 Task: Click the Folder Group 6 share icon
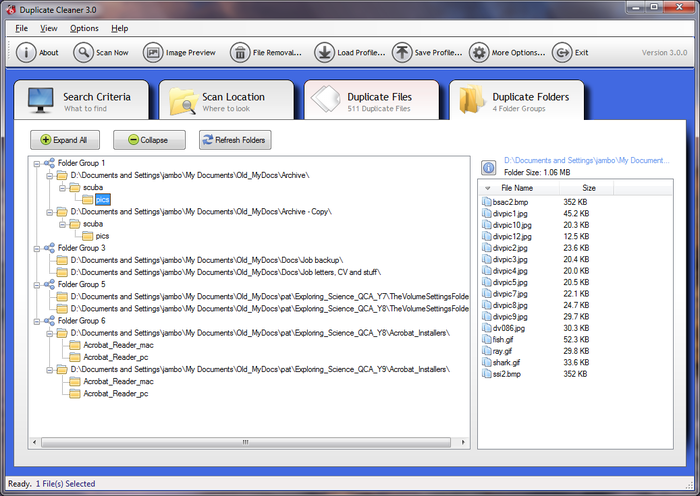click(49, 321)
